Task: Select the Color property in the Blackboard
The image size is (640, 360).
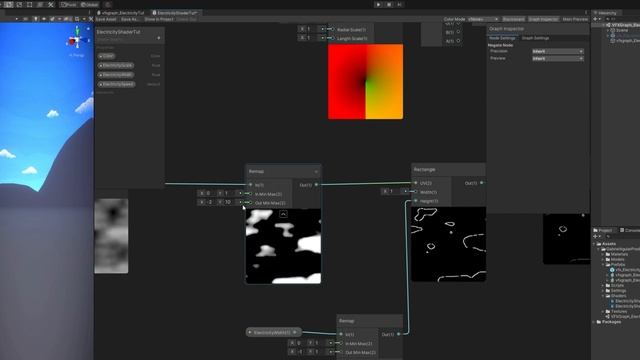Action: 107,56
